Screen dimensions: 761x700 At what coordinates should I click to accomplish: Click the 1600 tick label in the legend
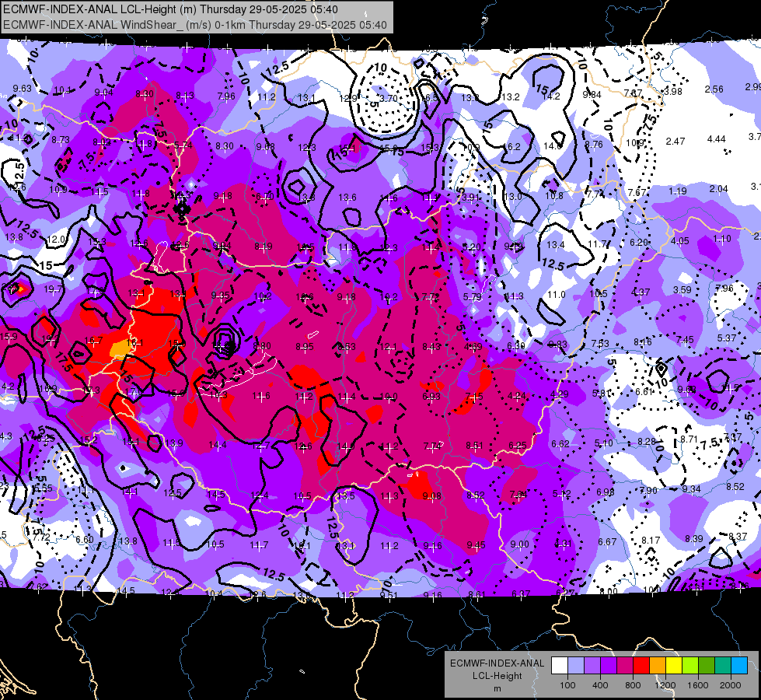point(697,685)
